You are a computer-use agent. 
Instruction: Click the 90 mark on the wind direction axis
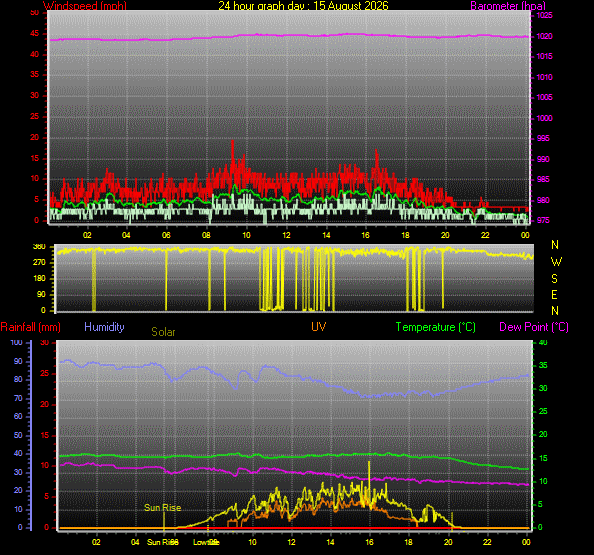tap(41, 294)
